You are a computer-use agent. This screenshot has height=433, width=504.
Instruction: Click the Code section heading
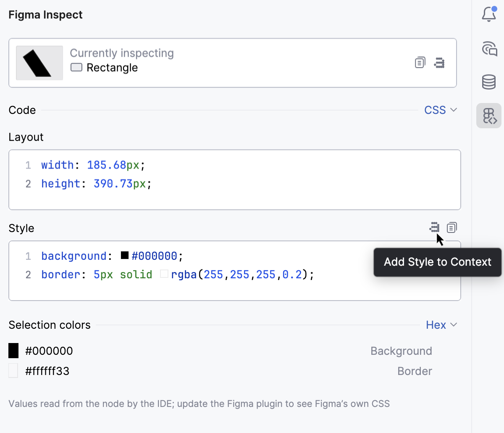22,110
